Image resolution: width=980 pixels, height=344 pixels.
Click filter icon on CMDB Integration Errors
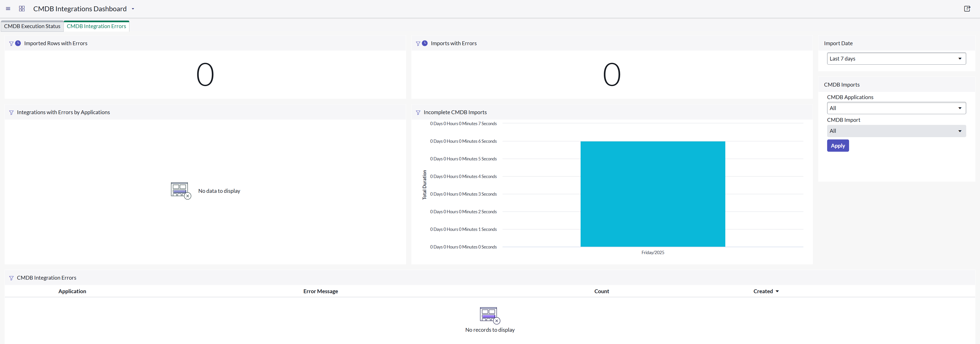pos(11,278)
